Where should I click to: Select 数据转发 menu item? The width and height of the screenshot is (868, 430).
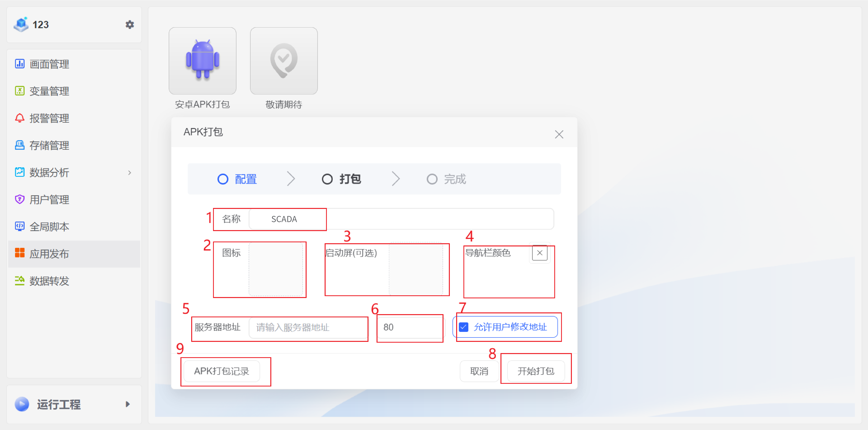click(49, 281)
